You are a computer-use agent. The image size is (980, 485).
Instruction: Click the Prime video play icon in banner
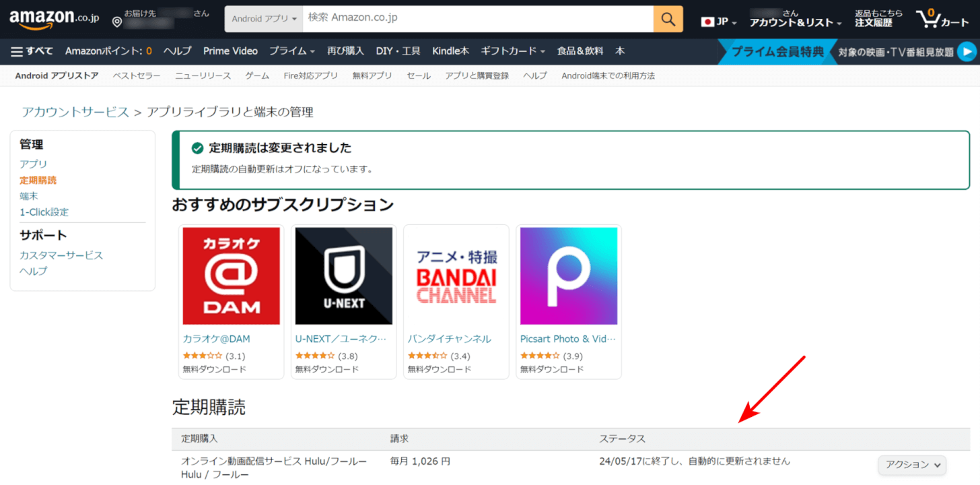(x=967, y=51)
